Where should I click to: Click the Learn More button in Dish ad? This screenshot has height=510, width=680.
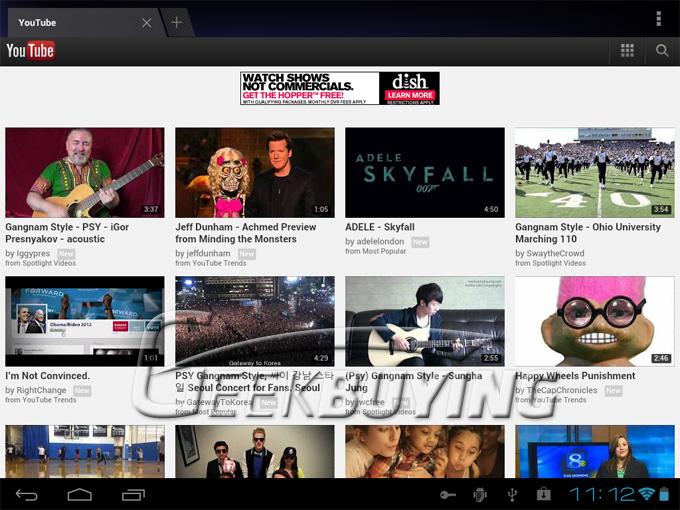pyautogui.click(x=410, y=95)
